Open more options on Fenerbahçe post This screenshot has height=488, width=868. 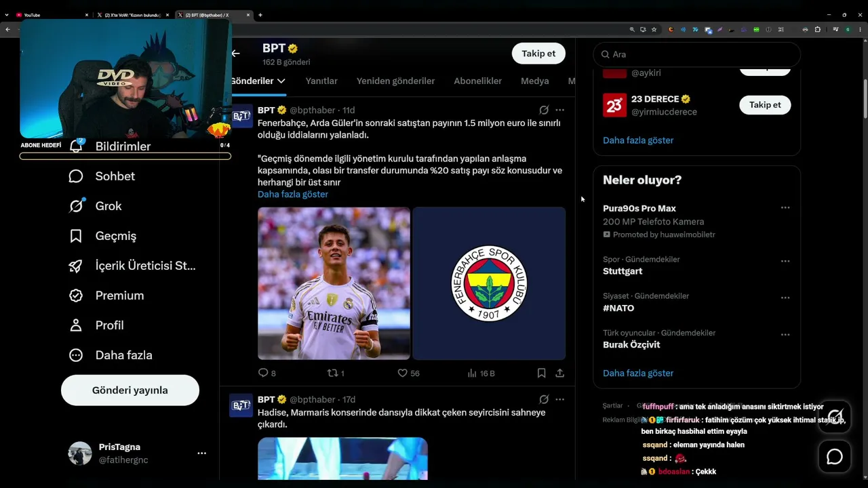pos(559,110)
